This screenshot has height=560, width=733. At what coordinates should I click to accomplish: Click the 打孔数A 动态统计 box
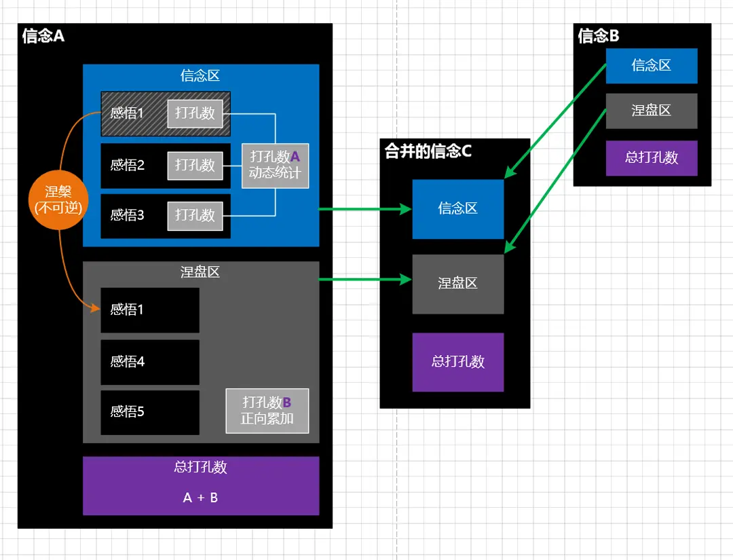point(275,165)
